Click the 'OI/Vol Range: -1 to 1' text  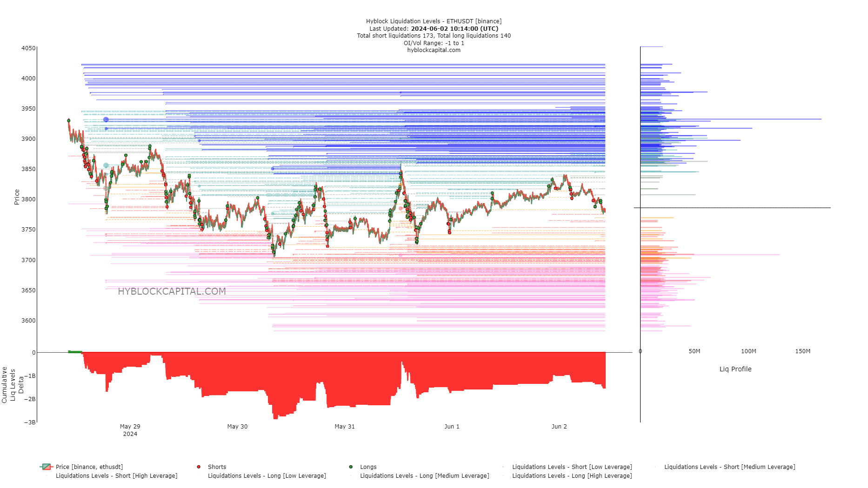point(434,43)
